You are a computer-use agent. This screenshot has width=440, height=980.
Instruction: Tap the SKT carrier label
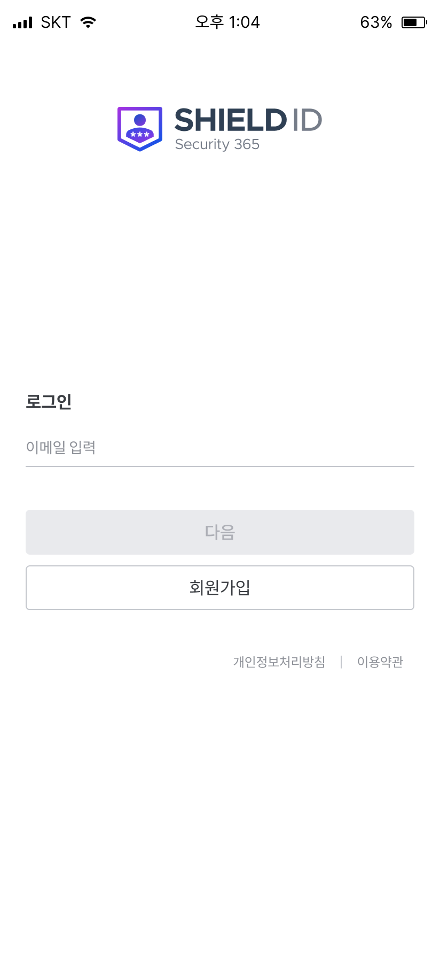click(x=56, y=22)
